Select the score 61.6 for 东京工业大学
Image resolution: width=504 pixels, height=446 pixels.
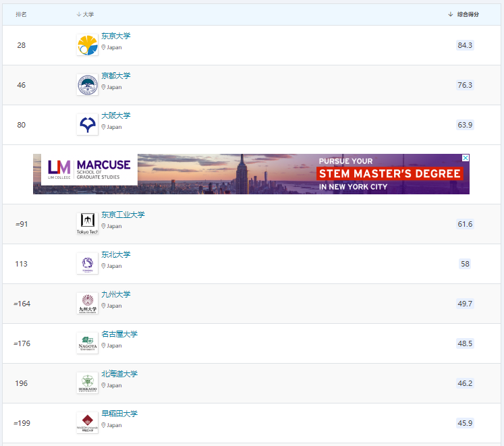(465, 224)
